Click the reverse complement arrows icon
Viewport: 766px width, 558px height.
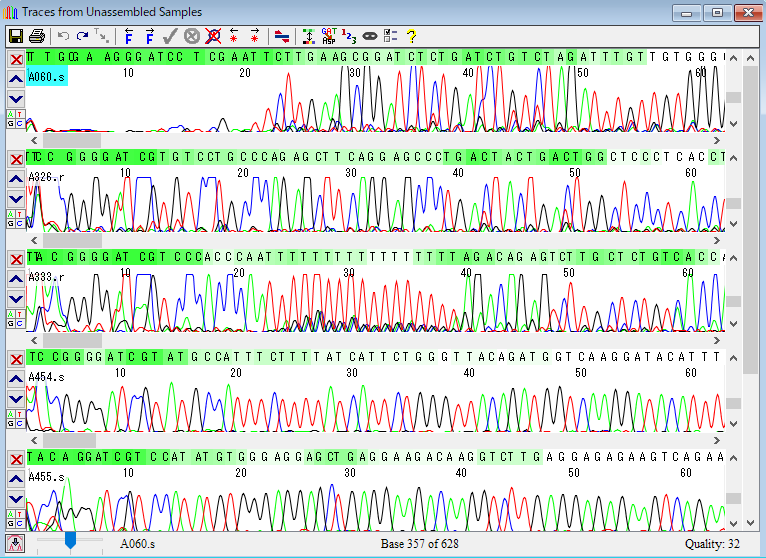pos(282,36)
